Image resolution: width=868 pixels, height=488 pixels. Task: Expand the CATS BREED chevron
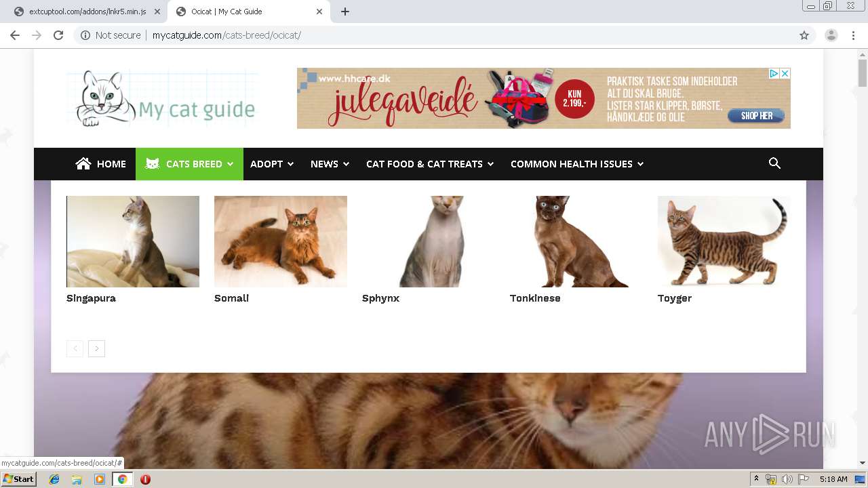[x=230, y=164]
